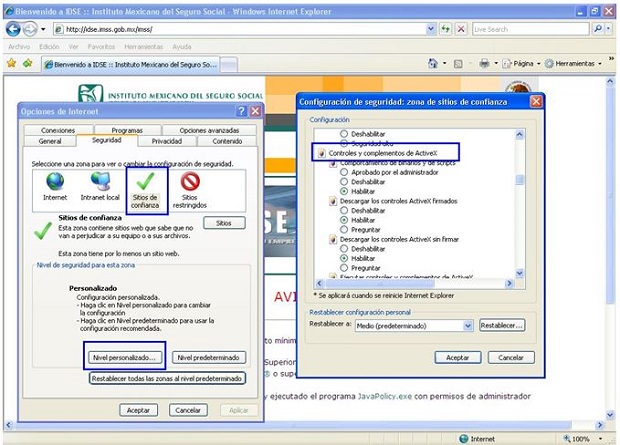This screenshot has height=445, width=620.
Task: Open the status bar zoom level dropdown arrow
Action: [x=601, y=439]
